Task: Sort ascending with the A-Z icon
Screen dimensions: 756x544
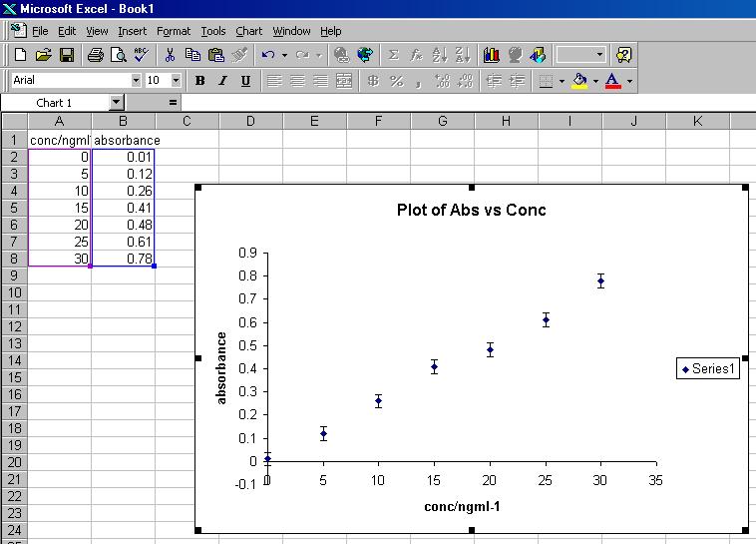Action: 440,55
